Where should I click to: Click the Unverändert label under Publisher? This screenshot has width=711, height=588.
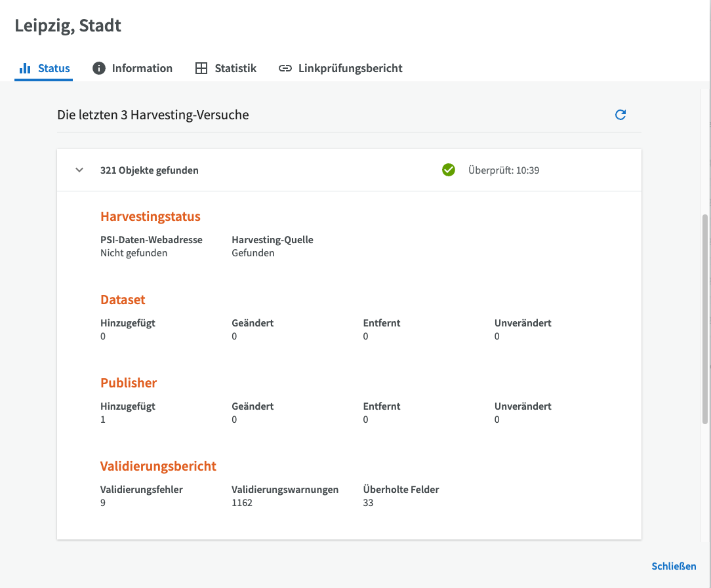(x=523, y=406)
